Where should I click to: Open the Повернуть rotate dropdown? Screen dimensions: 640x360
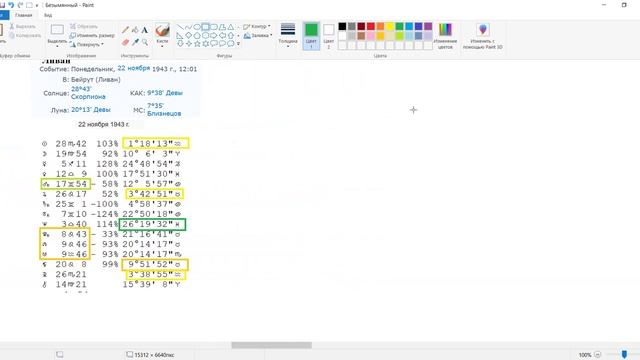(x=87, y=44)
